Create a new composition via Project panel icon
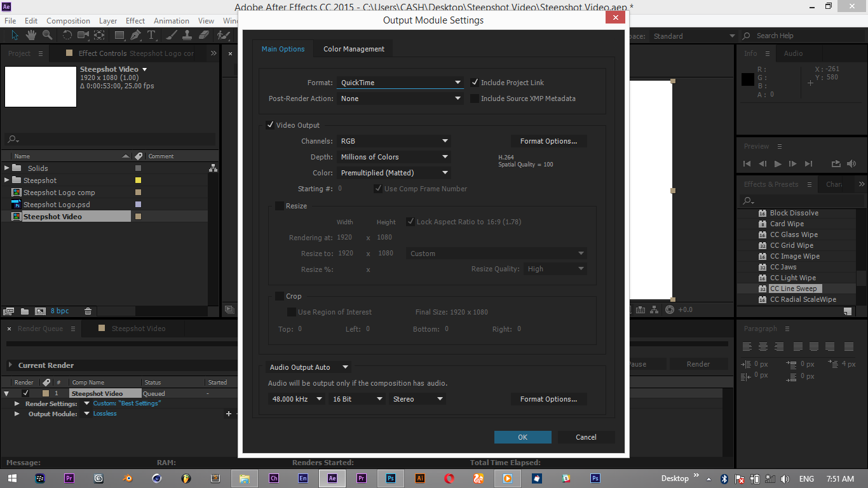This screenshot has width=868, height=488. click(x=40, y=311)
